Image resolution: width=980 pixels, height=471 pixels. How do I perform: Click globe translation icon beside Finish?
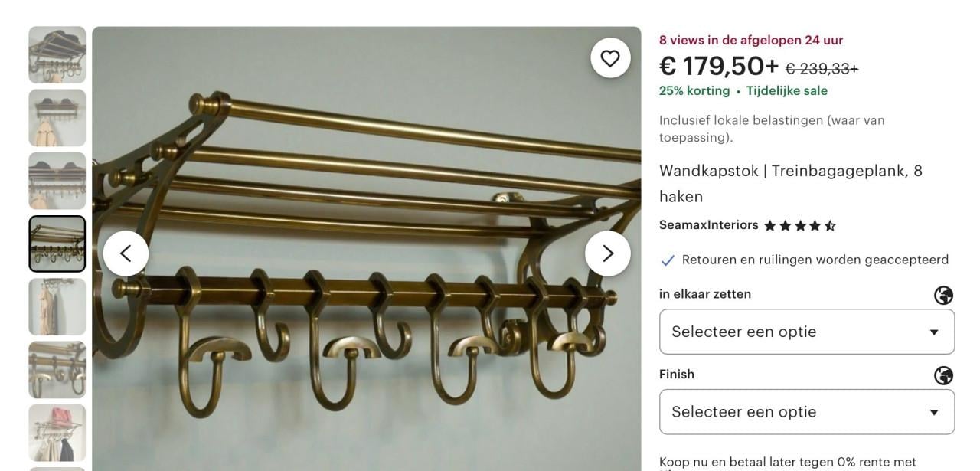click(943, 375)
